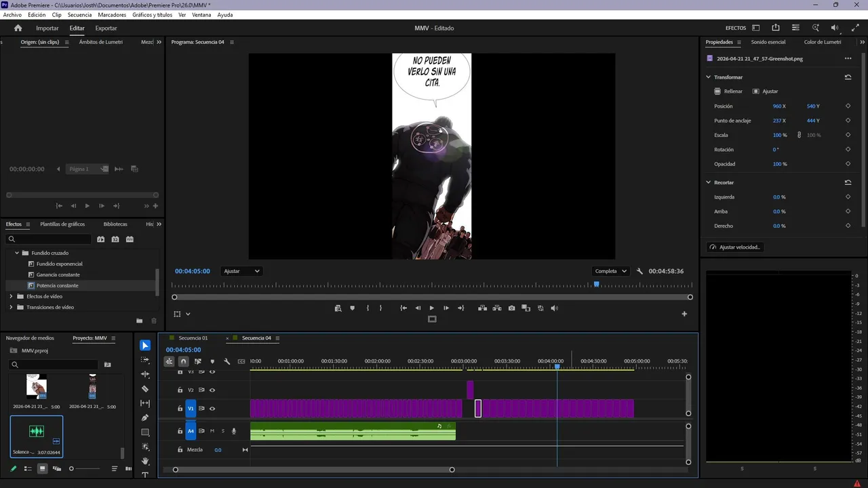Image resolution: width=868 pixels, height=488 pixels.
Task: Toggle insert sequences as nests option
Action: coord(169,361)
